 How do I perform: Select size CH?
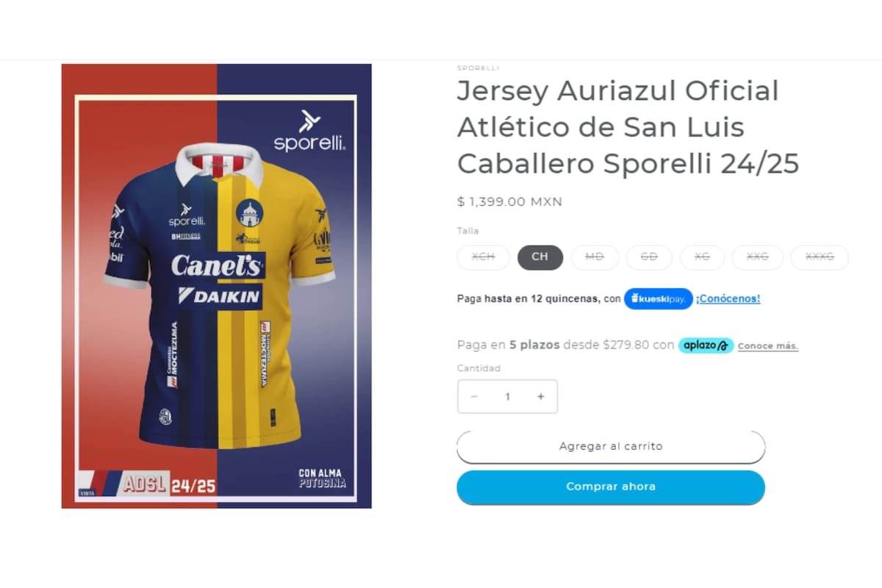(540, 257)
